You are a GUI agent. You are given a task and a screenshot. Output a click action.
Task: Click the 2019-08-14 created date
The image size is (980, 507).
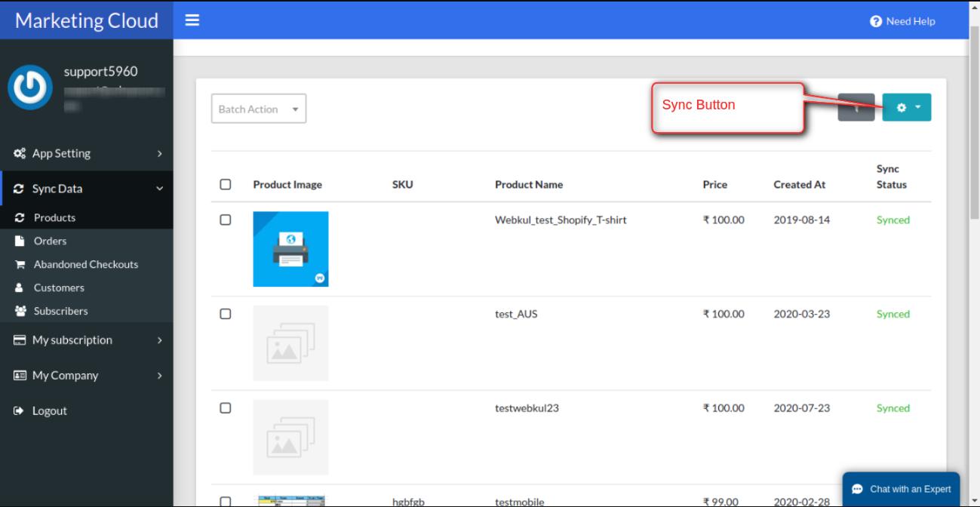point(802,220)
